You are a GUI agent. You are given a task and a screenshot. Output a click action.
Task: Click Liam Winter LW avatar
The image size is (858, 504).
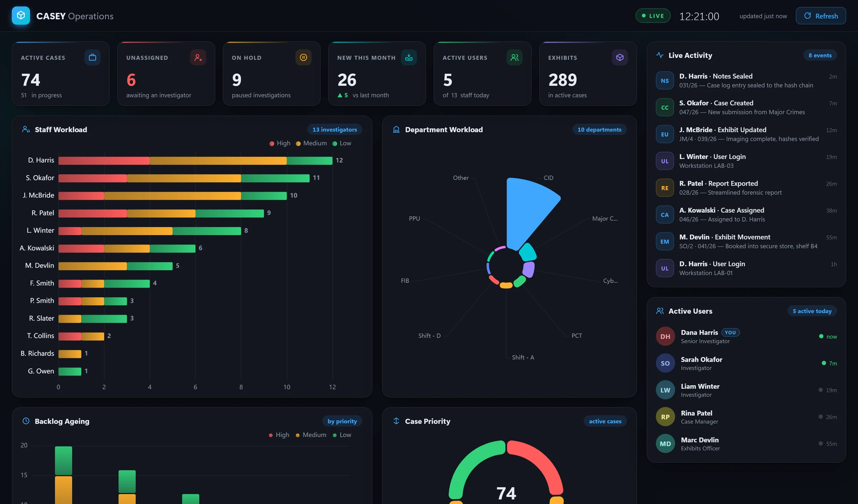coord(665,390)
